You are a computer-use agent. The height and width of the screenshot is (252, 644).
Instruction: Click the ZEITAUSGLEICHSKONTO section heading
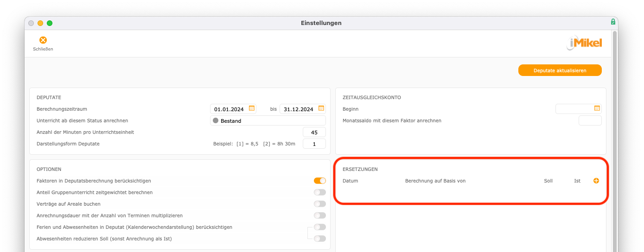(x=371, y=97)
